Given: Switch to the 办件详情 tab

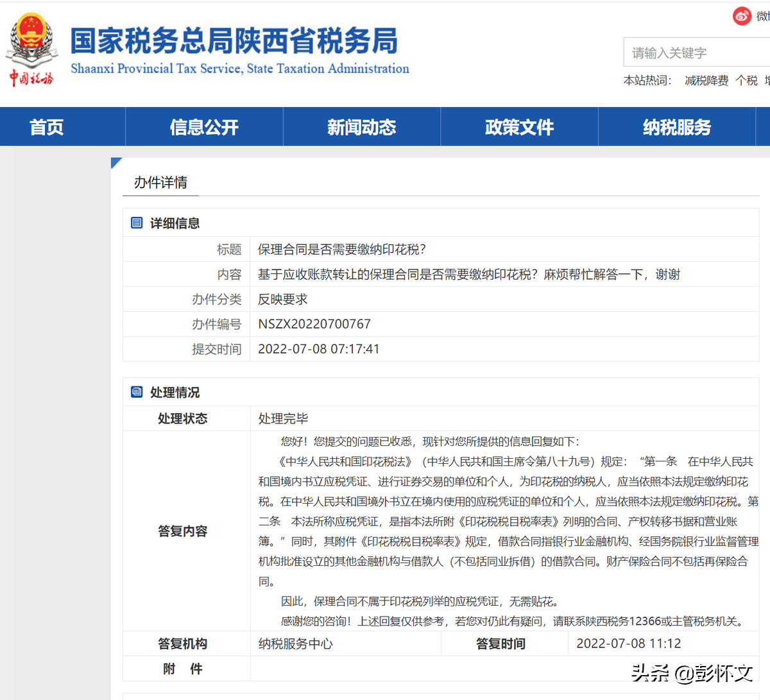Looking at the screenshot, I should click(160, 182).
